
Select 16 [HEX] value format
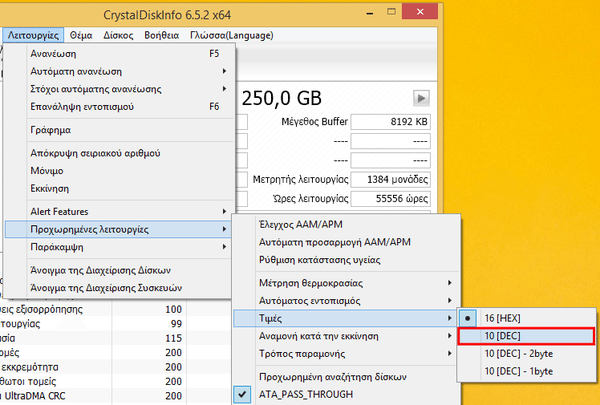point(527,318)
